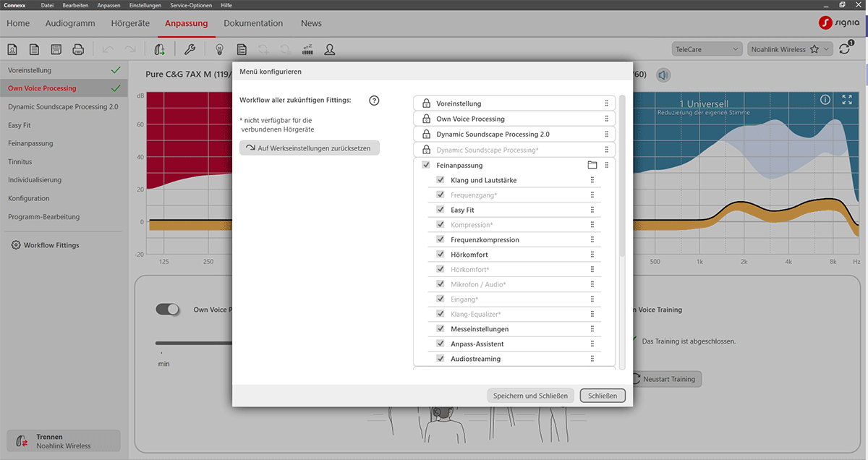
Task: Click the Speichern und Schließen button
Action: (x=530, y=395)
